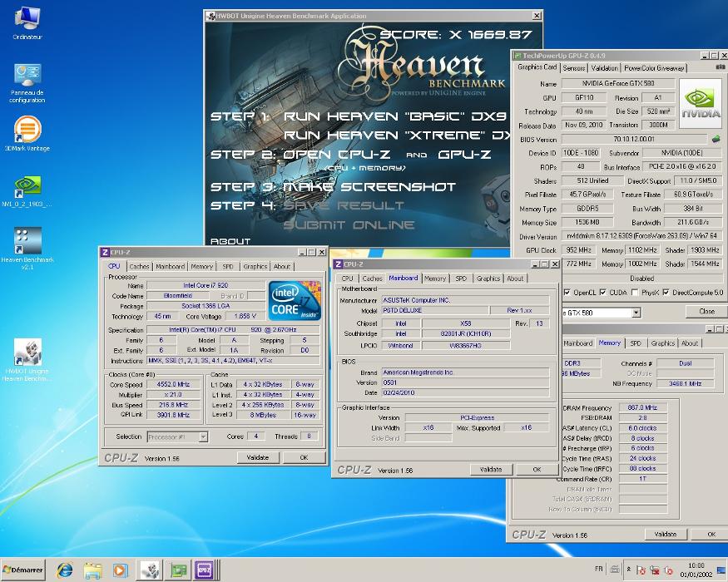Click the FR language indicator in the taskbar
Viewport: 728px width, 582px height.
(598, 569)
